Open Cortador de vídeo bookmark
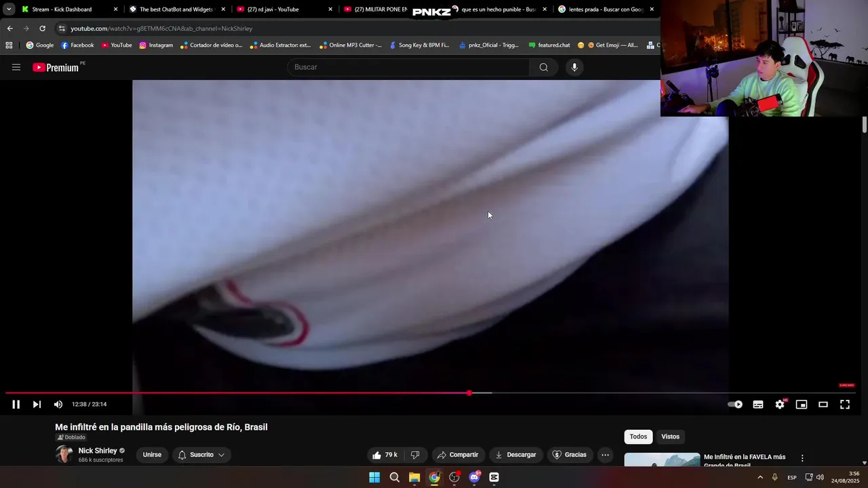Viewport: 868px width, 488px height. coord(212,45)
